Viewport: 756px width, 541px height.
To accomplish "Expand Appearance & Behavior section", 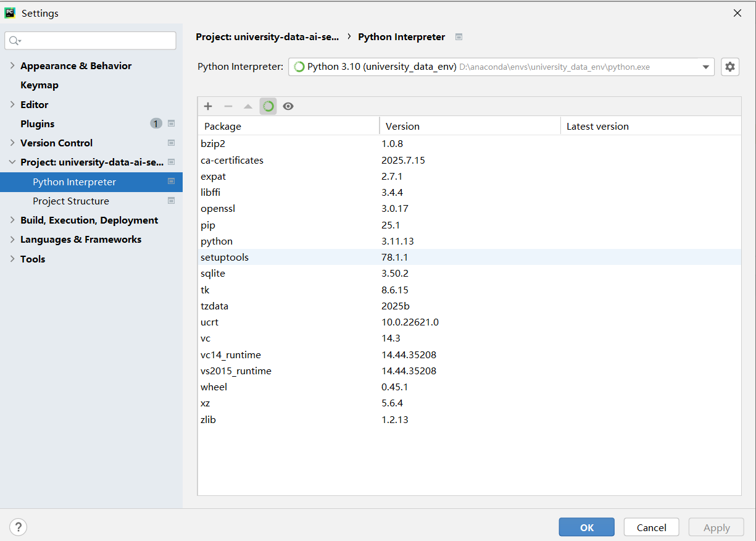I will pyautogui.click(x=12, y=65).
